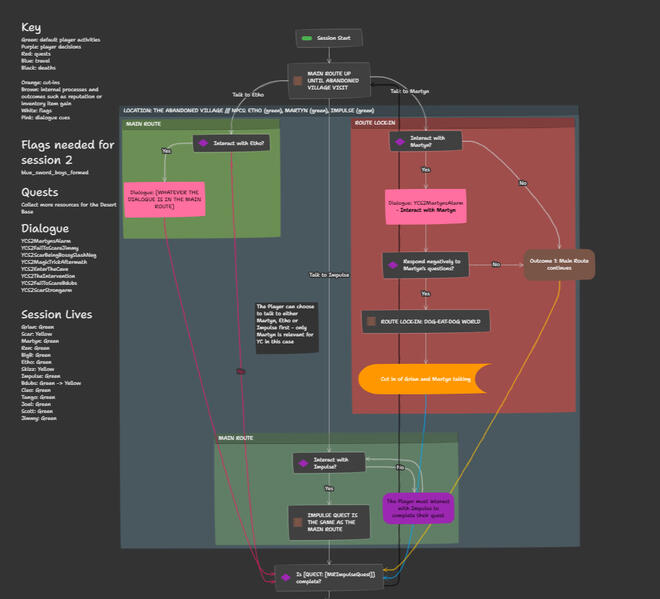The height and width of the screenshot is (599, 660).
Task: Click 'YCS2FailToScareBdubs' in the Dialogue list
Action: (x=49, y=283)
